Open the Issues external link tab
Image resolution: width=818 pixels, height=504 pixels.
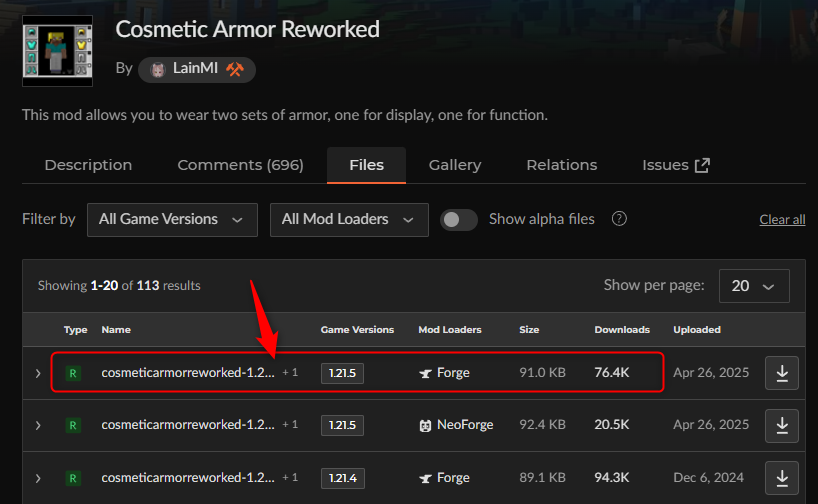(x=676, y=165)
